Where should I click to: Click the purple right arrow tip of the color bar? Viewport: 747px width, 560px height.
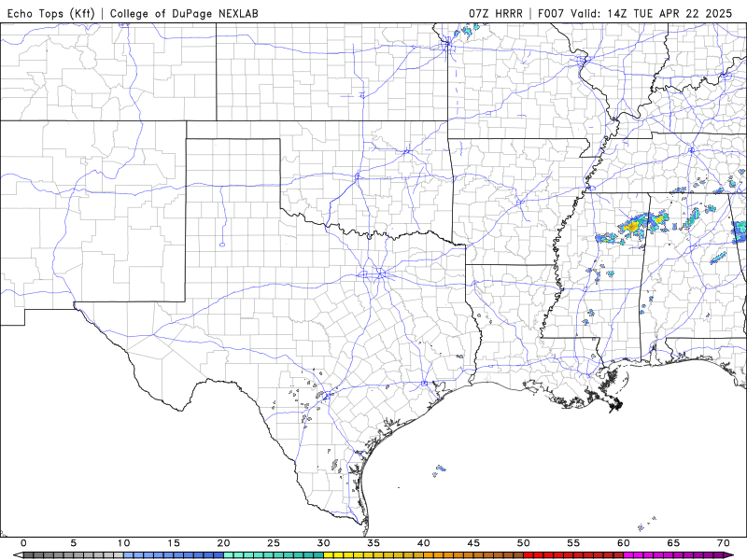pyautogui.click(x=728, y=555)
